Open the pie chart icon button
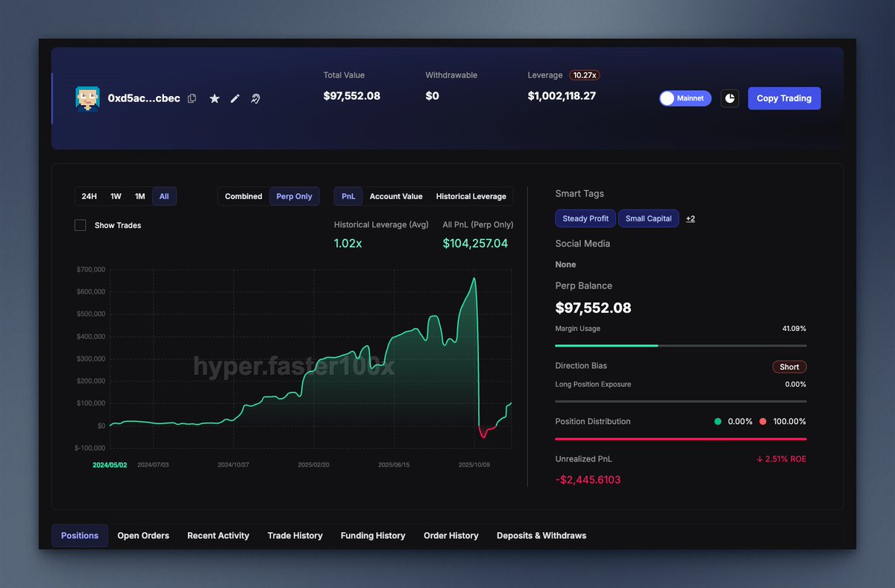The height and width of the screenshot is (588, 895). pos(729,98)
